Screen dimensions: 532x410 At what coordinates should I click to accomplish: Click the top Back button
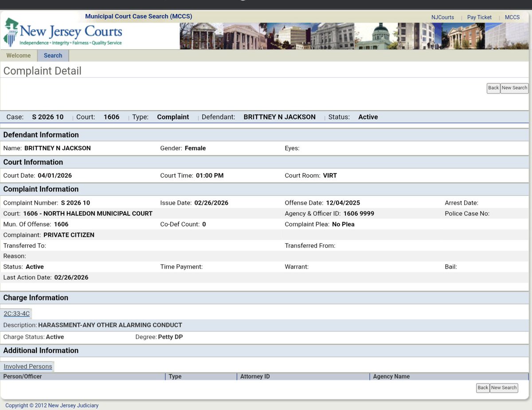[x=493, y=88]
